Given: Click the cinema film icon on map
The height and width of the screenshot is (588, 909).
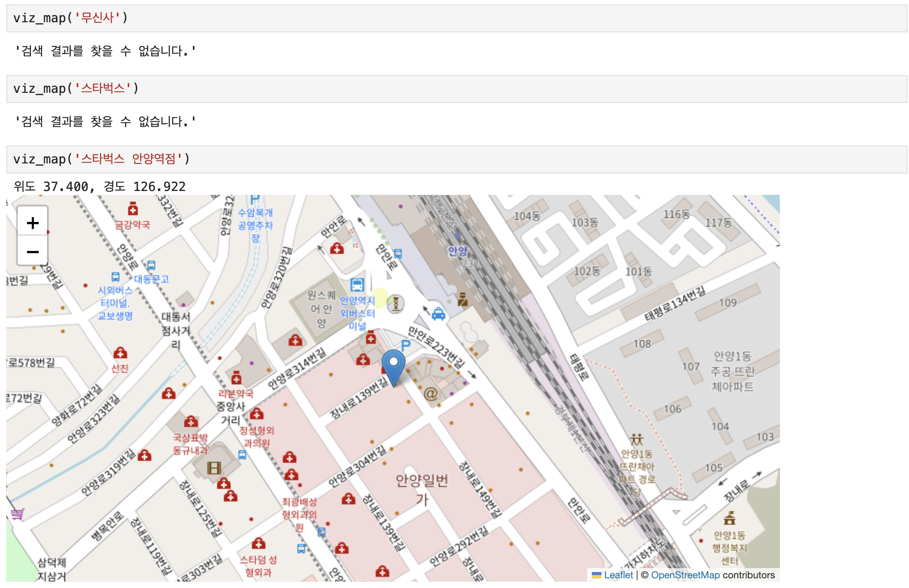Looking at the screenshot, I should (214, 468).
